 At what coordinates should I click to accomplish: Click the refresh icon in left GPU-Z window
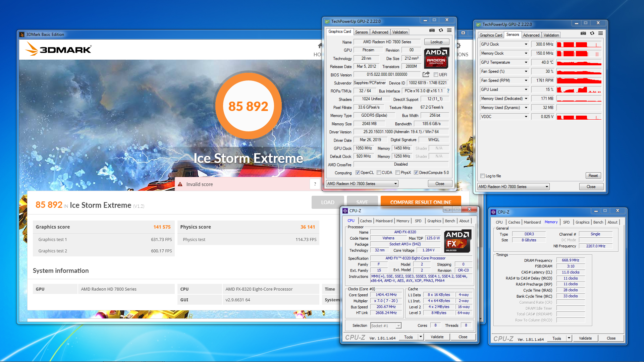click(x=441, y=31)
